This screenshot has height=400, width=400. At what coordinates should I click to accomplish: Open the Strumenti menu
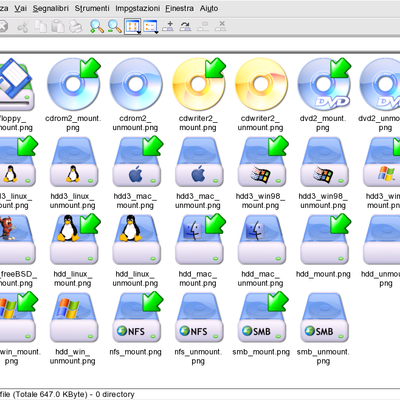tap(92, 8)
